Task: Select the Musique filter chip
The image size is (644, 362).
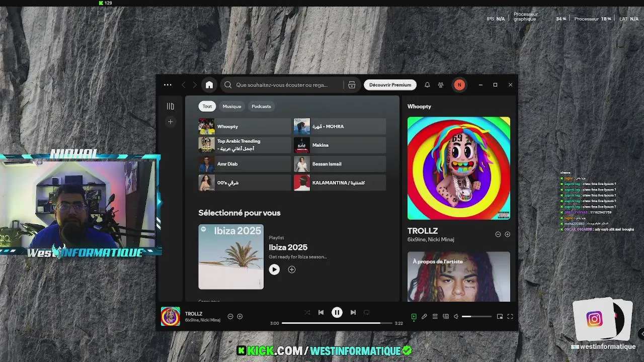Action: coord(232,106)
